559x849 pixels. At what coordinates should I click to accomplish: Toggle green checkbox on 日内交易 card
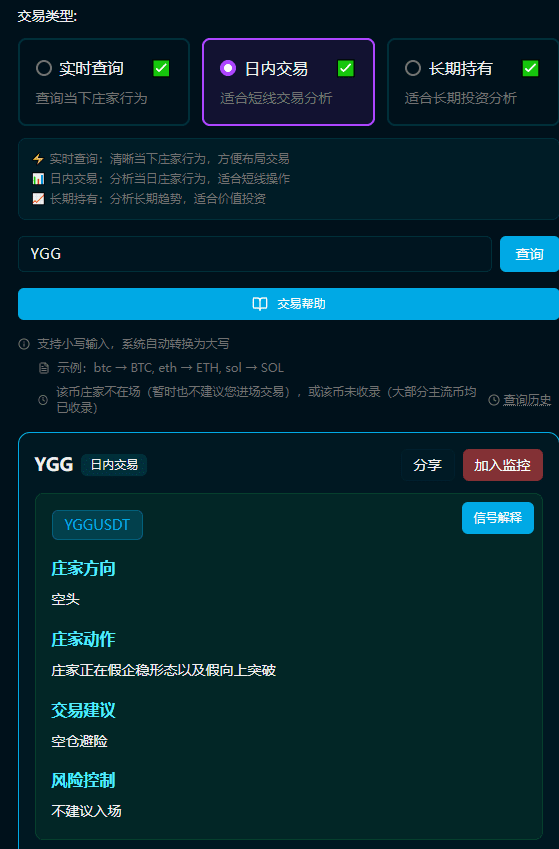(346, 68)
